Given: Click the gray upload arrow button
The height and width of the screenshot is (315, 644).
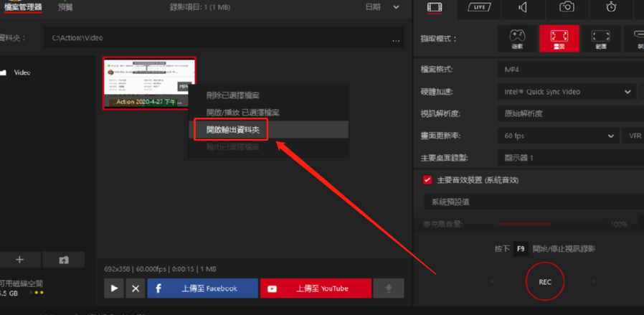Looking at the screenshot, I should pos(389,288).
